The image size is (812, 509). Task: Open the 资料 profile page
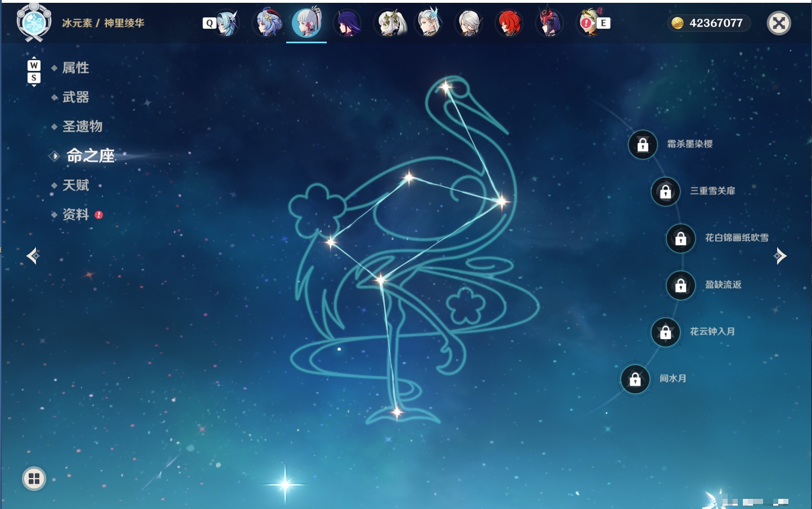tap(75, 214)
